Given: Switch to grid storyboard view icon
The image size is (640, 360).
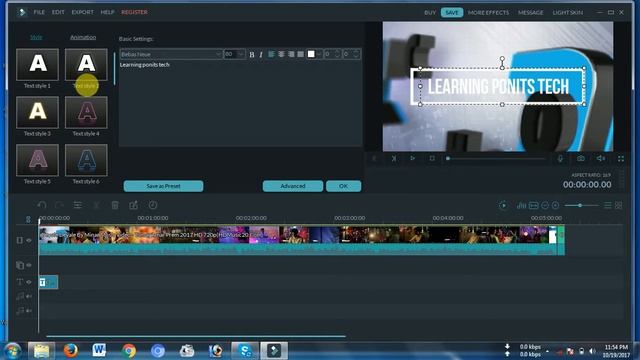Looking at the screenshot, I should point(619,206).
